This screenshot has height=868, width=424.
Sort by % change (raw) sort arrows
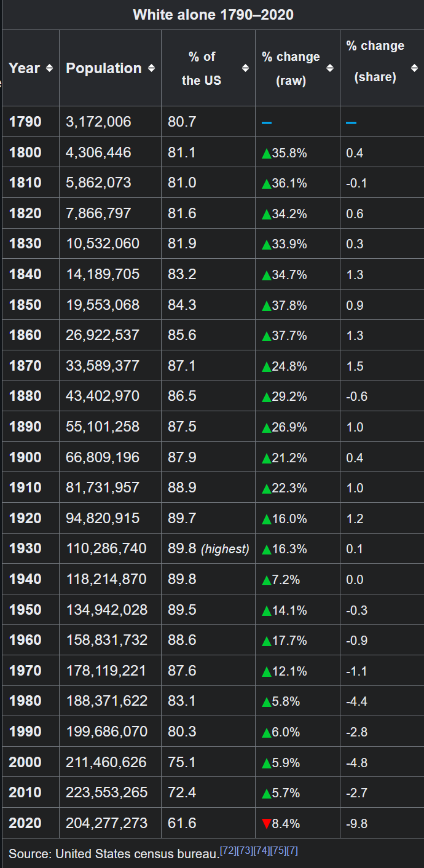point(330,68)
